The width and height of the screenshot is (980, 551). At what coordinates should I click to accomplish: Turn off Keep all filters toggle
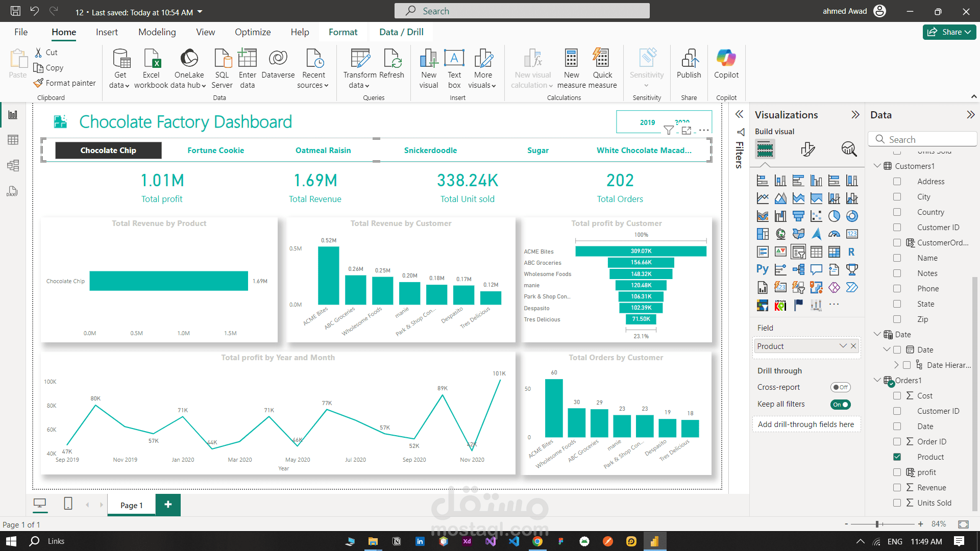pos(840,405)
